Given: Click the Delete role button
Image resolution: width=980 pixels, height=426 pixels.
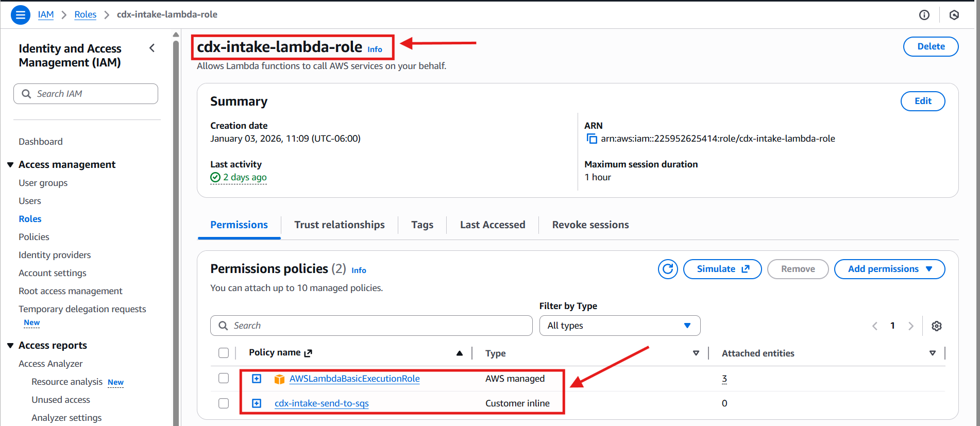Looking at the screenshot, I should tap(931, 46).
